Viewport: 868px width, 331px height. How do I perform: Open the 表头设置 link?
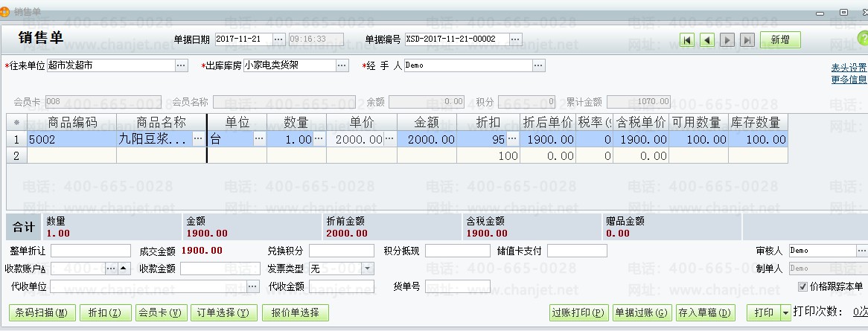click(x=849, y=68)
